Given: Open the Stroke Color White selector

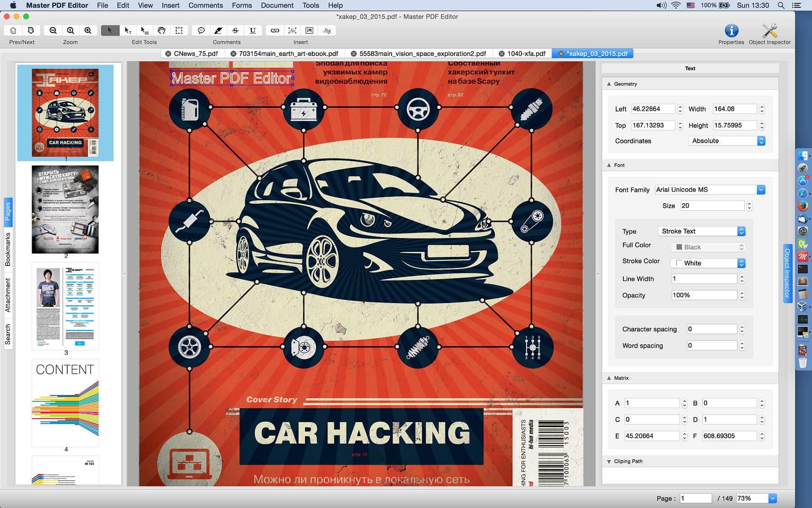Looking at the screenshot, I should point(741,263).
